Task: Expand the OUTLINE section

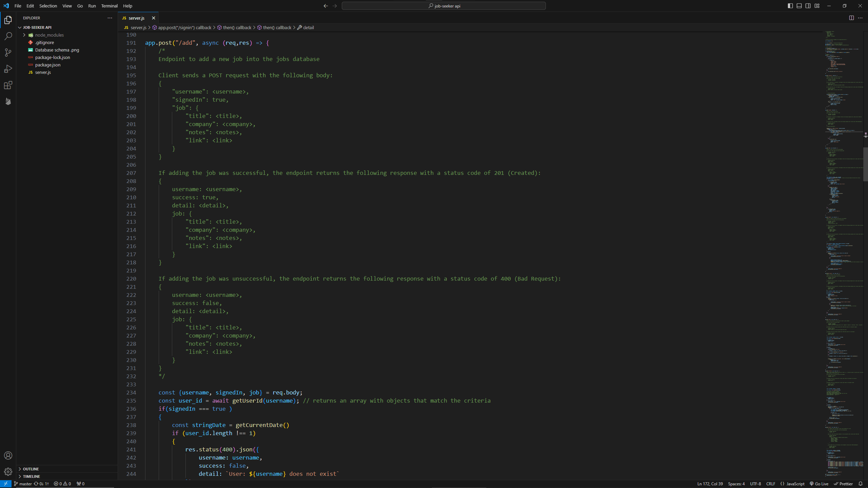Action: tap(31, 469)
